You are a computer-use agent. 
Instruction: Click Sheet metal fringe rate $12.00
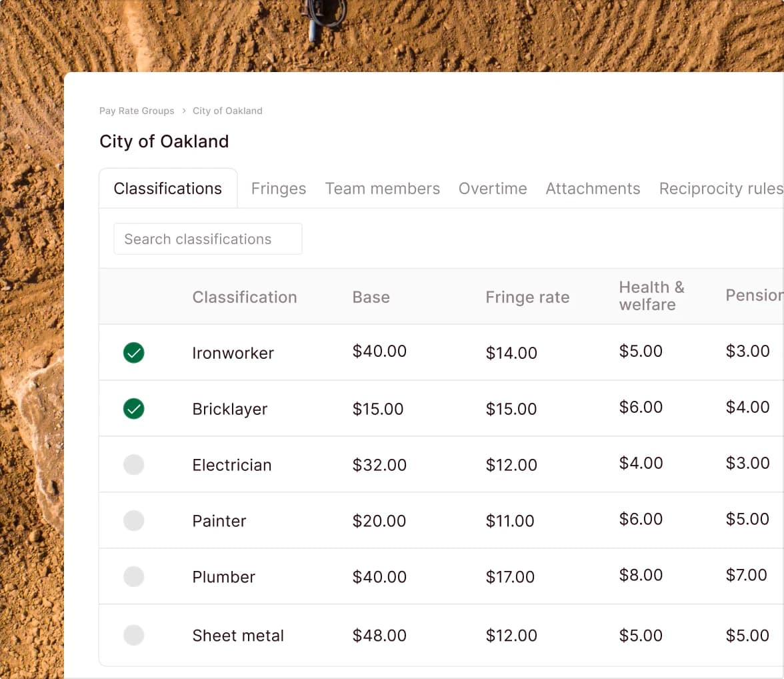(x=511, y=636)
